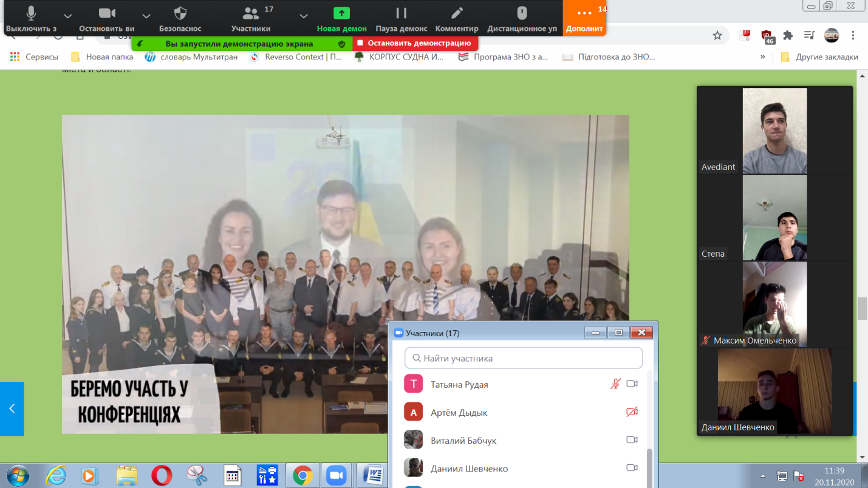Open the Snipping Tool scissors icon
Screen dimensions: 868x488
click(197, 476)
